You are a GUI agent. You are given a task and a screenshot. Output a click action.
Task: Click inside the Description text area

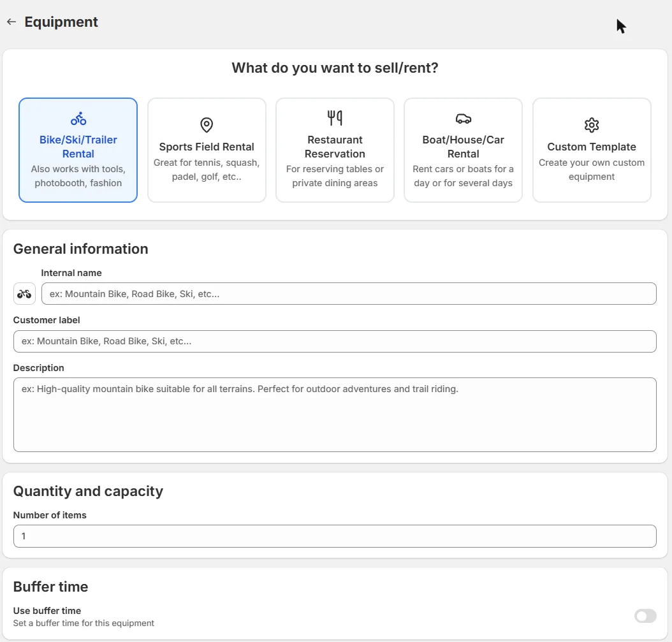coord(335,414)
